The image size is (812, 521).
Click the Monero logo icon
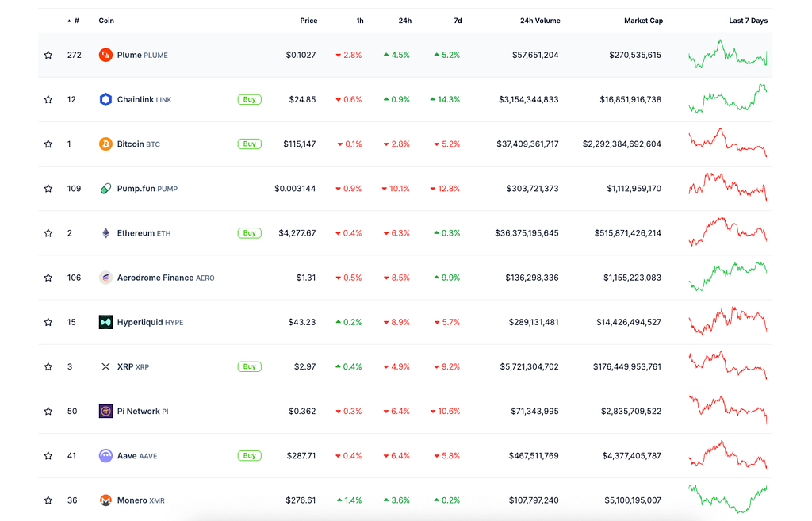(x=105, y=500)
